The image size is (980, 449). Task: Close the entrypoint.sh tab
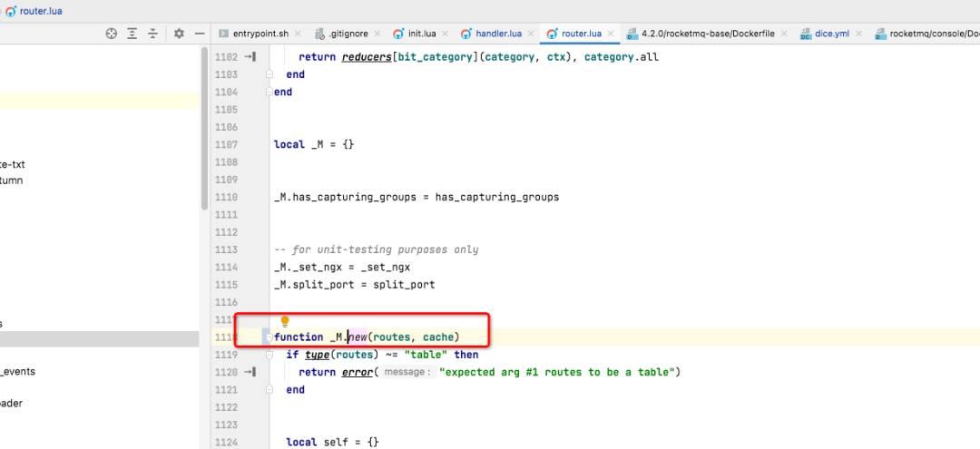pos(298,34)
